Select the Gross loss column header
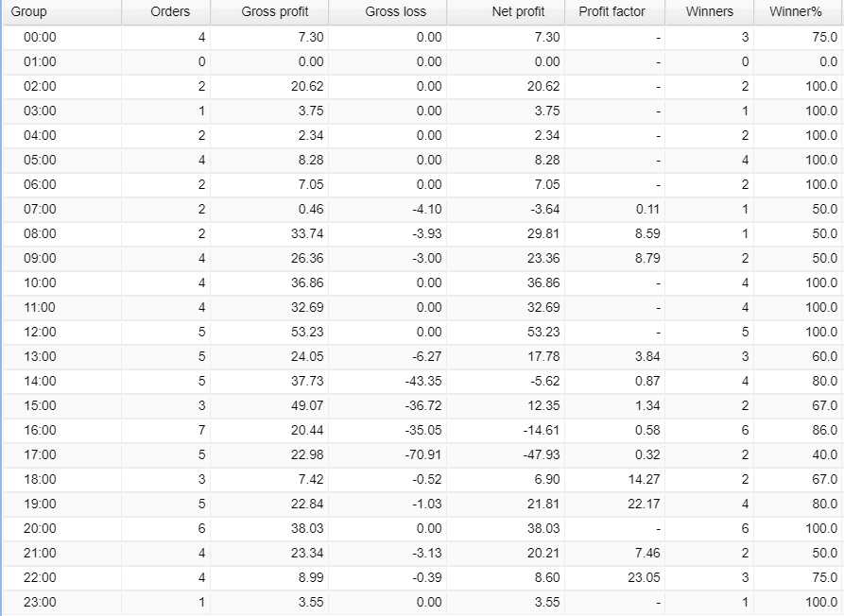 (x=395, y=12)
